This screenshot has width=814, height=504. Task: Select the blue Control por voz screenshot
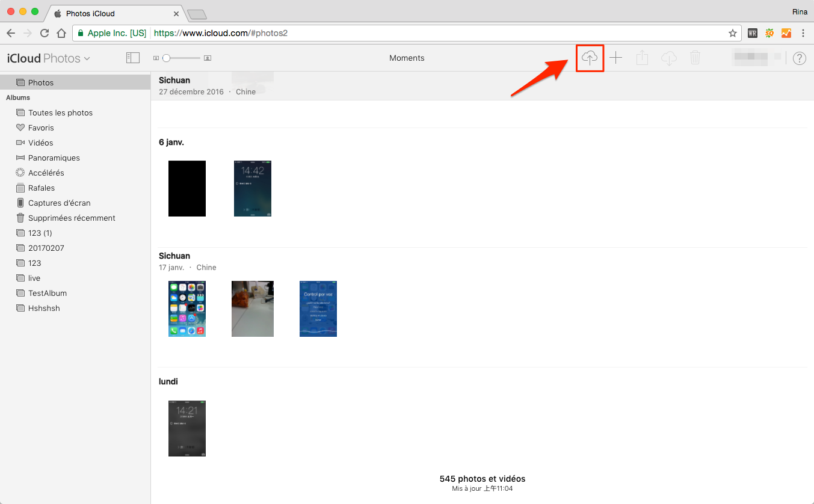[x=318, y=309]
